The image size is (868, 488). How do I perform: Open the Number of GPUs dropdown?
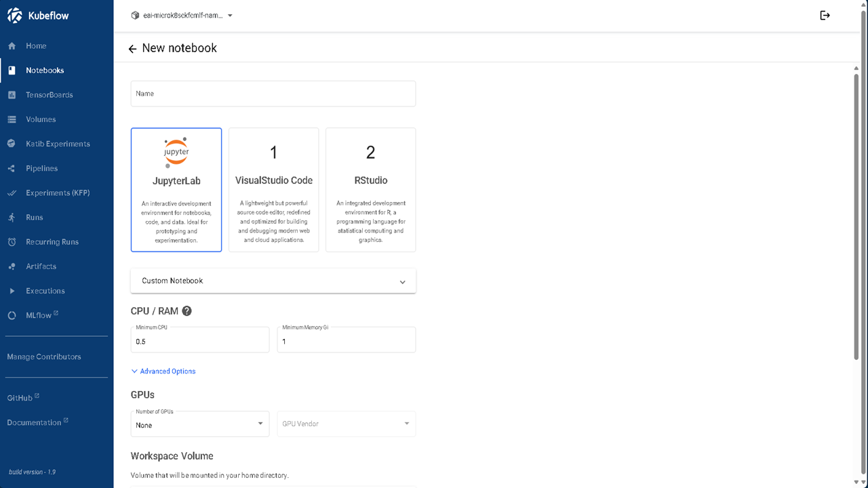[x=200, y=424]
